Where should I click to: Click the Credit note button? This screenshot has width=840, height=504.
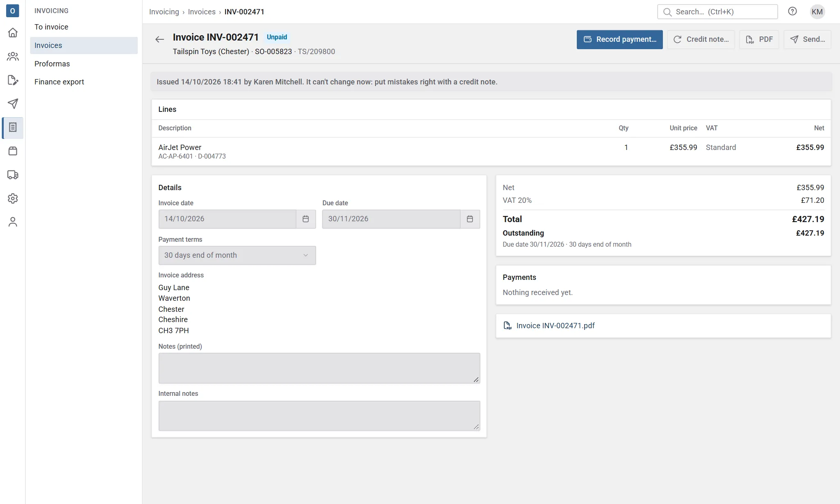(701, 39)
